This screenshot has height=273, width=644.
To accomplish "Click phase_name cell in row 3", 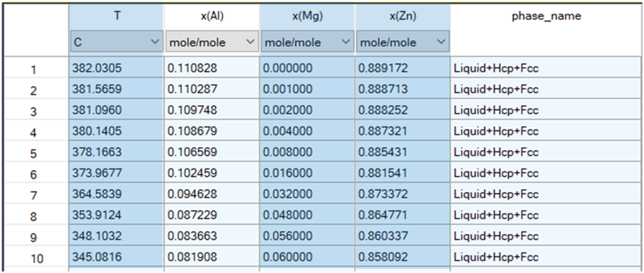I will [545, 110].
